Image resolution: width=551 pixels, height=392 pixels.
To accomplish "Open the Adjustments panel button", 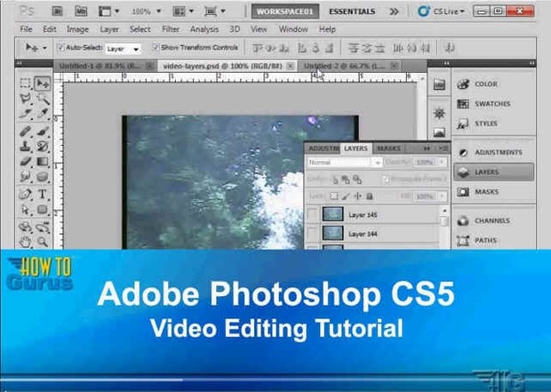I will (492, 152).
